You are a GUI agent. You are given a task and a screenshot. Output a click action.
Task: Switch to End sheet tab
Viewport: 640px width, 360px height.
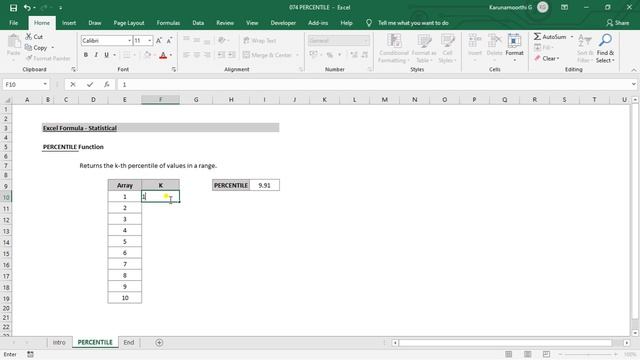pyautogui.click(x=129, y=342)
